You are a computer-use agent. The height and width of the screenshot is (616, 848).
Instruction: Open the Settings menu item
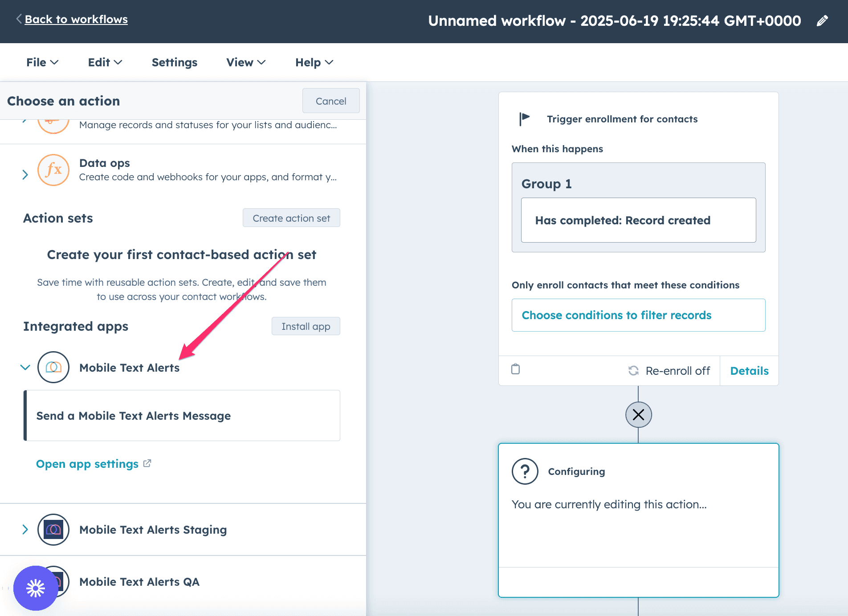coord(175,62)
